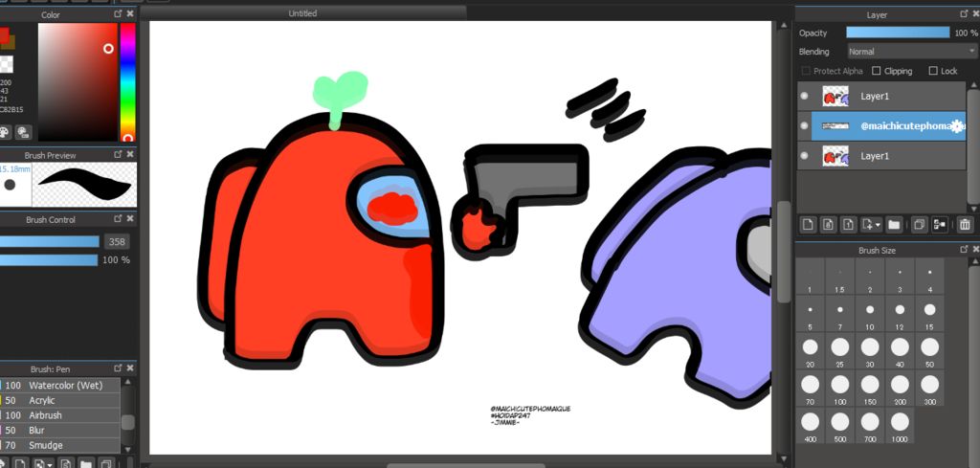The image size is (980, 468).
Task: Click the Layer Opacity slider bar
Action: pyautogui.click(x=898, y=33)
